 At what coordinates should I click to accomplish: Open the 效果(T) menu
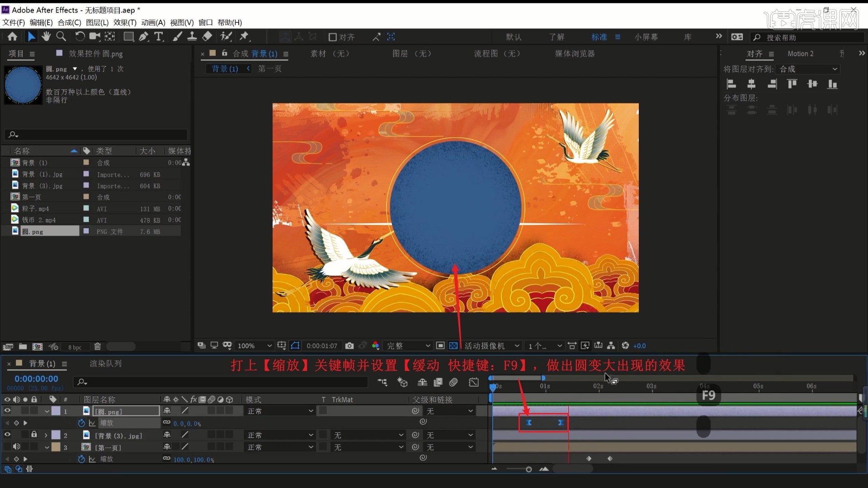pyautogui.click(x=125, y=23)
